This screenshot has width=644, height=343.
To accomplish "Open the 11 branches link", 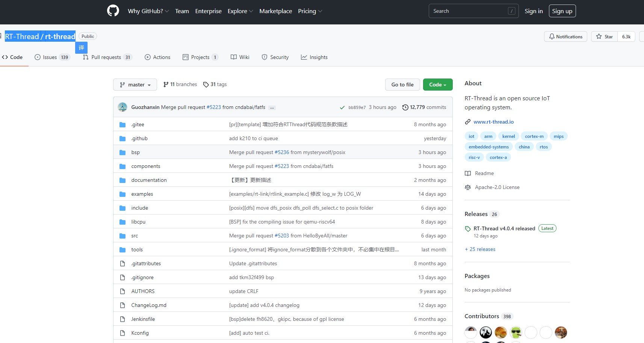I will click(x=180, y=84).
